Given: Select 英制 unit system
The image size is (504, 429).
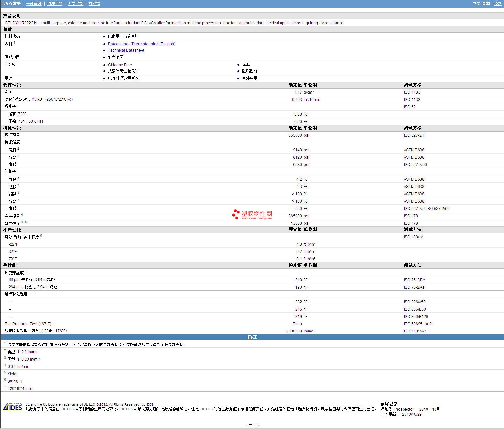Looking at the screenshot, I should [486, 4].
